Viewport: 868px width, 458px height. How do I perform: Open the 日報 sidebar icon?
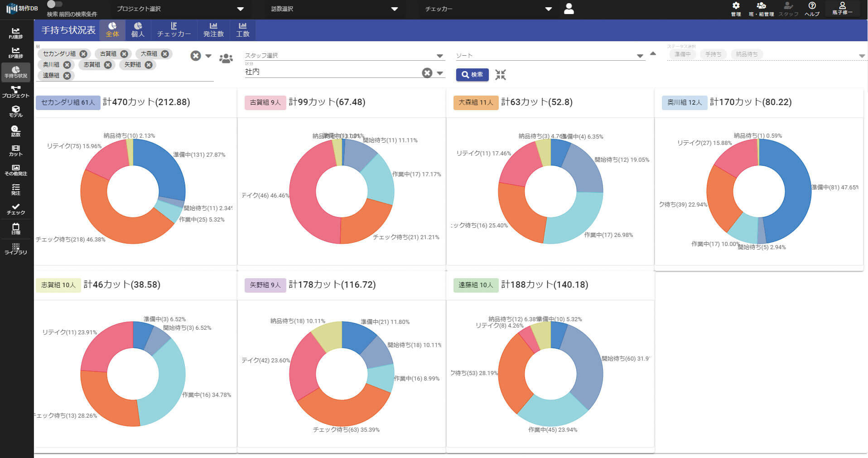tap(16, 229)
